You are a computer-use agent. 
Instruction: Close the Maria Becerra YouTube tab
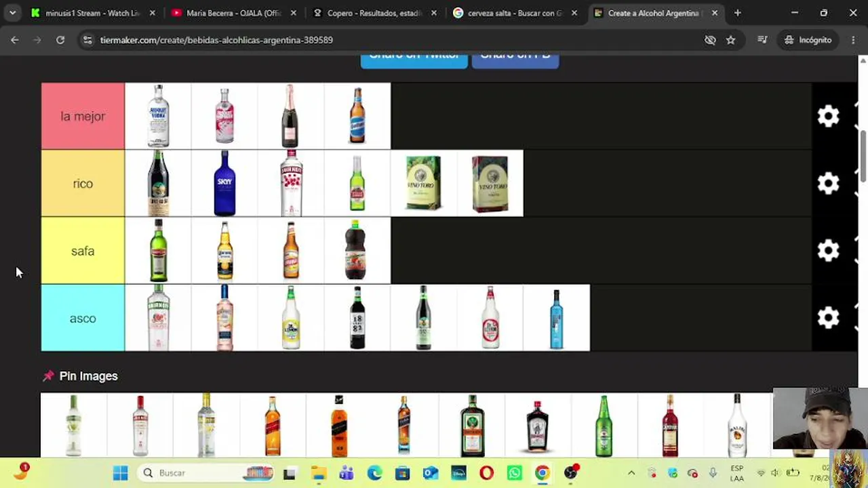click(293, 13)
